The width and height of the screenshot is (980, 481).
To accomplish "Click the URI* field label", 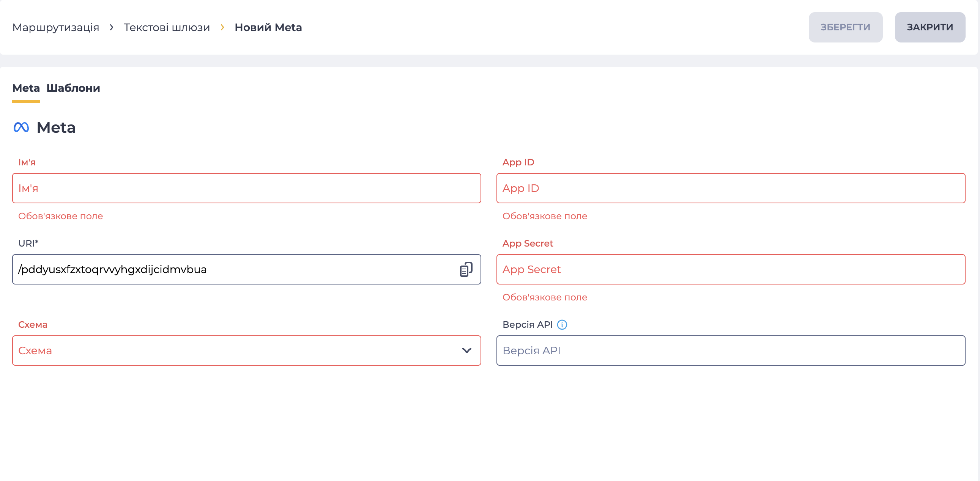I will click(28, 244).
